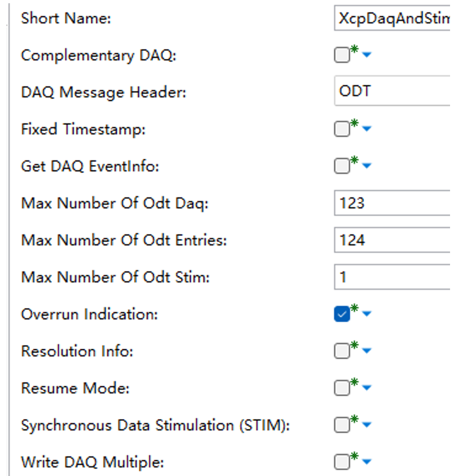Open dropdown arrow beside Complementary DAQ
This screenshot has height=476, width=457.
click(367, 56)
